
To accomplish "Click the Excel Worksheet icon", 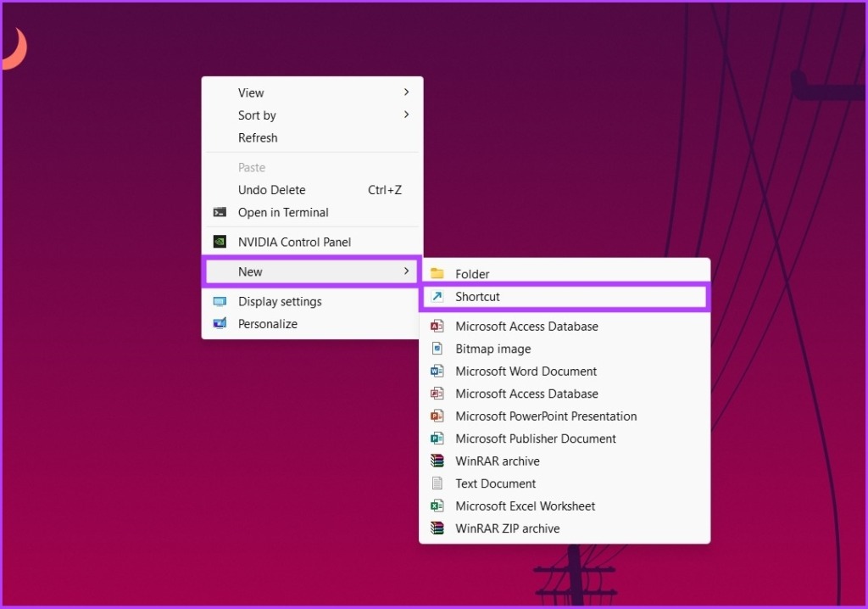I will 437,506.
